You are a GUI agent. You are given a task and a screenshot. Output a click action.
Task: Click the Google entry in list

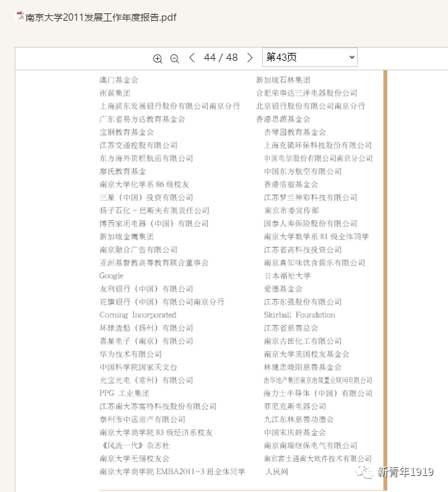tap(111, 276)
